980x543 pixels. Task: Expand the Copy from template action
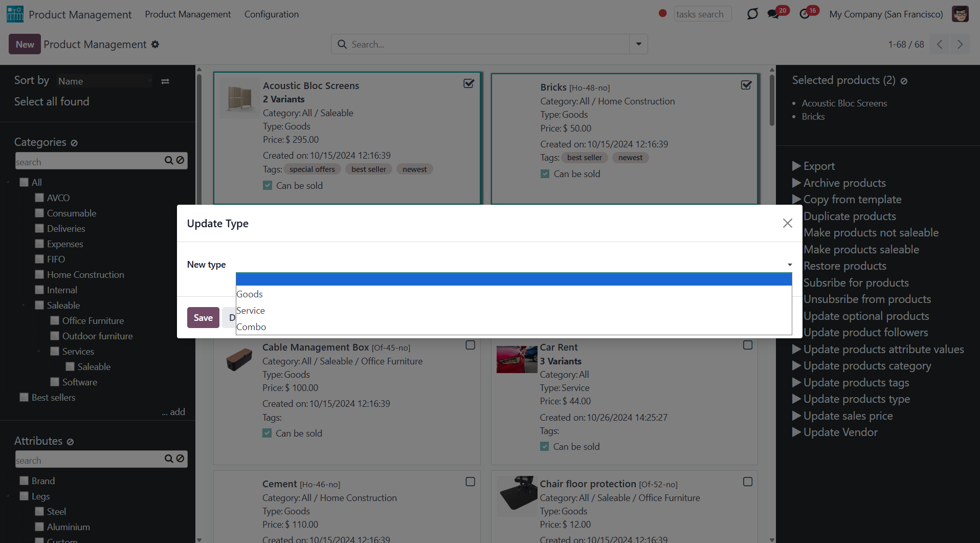847,200
